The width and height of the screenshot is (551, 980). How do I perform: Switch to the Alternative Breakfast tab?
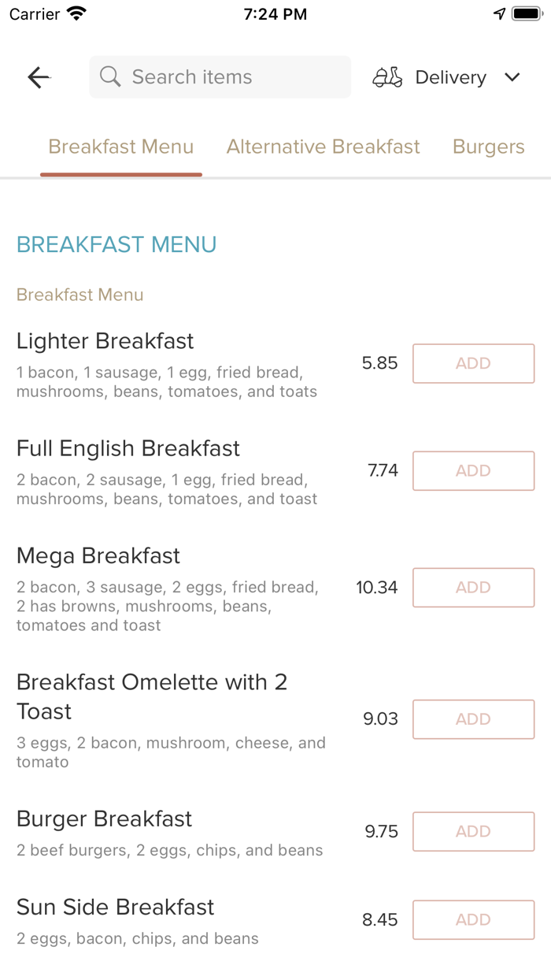(x=323, y=147)
